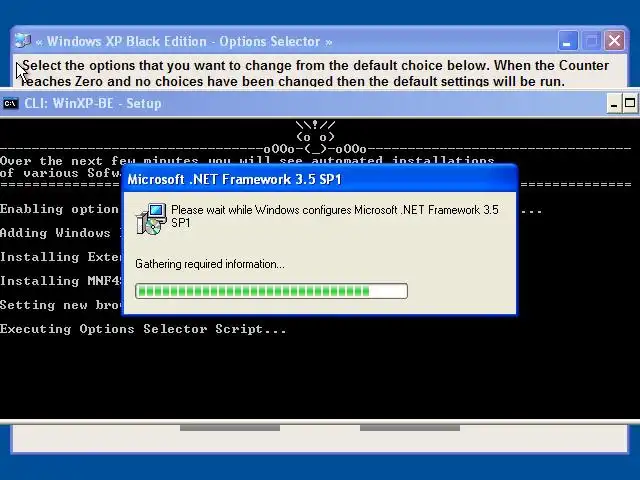Click the 'Enabling option' console line
This screenshot has width=640, height=480.
(60, 209)
